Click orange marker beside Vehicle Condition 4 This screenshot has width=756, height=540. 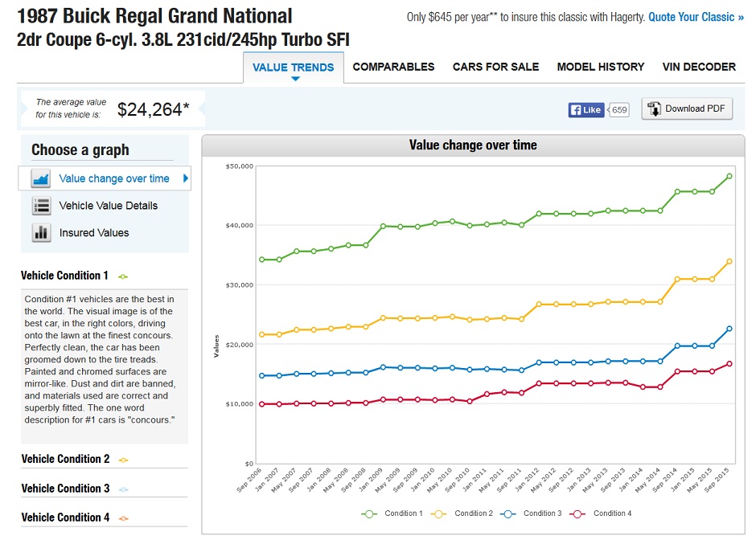(123, 518)
